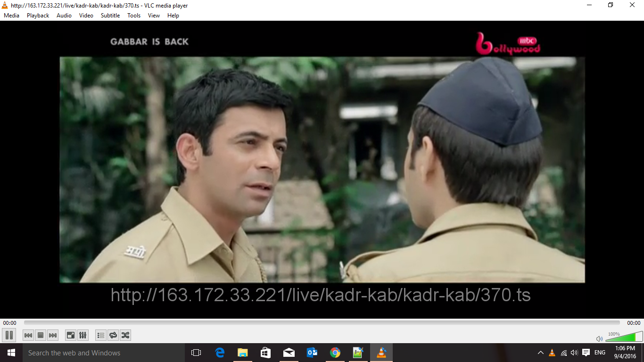The height and width of the screenshot is (362, 644).
Task: Open the Audio menu
Action: click(64, 16)
